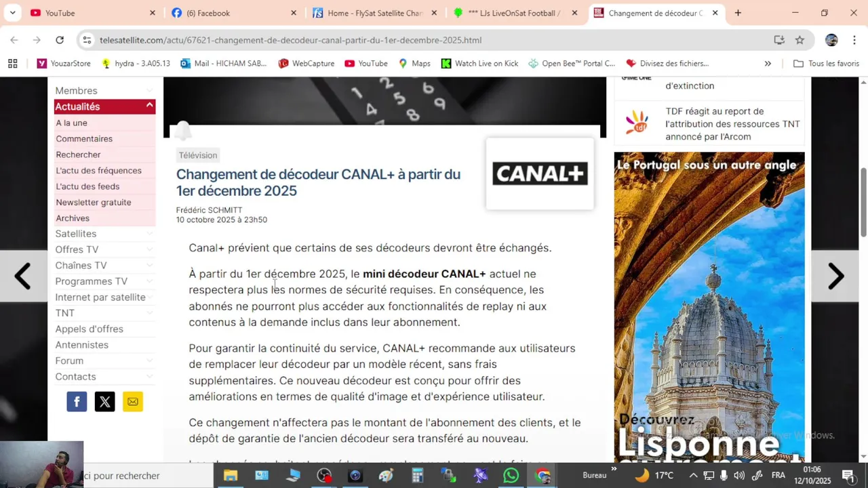Open the Tous les favoris folder
Image resolution: width=868 pixels, height=488 pixels.
pyautogui.click(x=826, y=63)
